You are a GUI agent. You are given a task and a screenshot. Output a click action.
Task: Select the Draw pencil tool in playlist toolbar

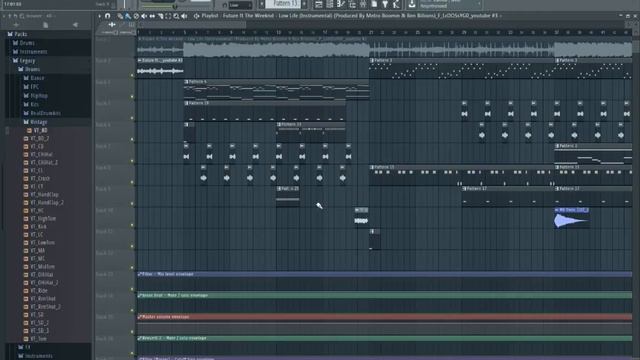(x=120, y=16)
